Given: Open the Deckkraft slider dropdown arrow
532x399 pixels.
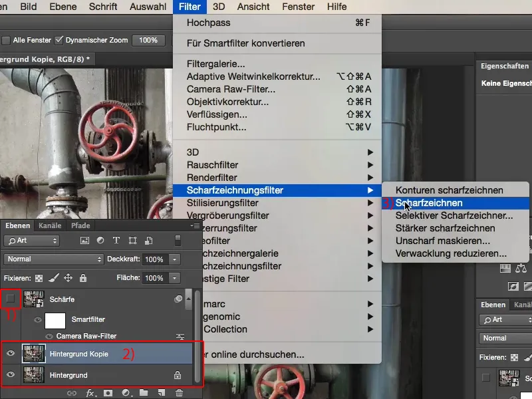Looking at the screenshot, I should pyautogui.click(x=174, y=259).
